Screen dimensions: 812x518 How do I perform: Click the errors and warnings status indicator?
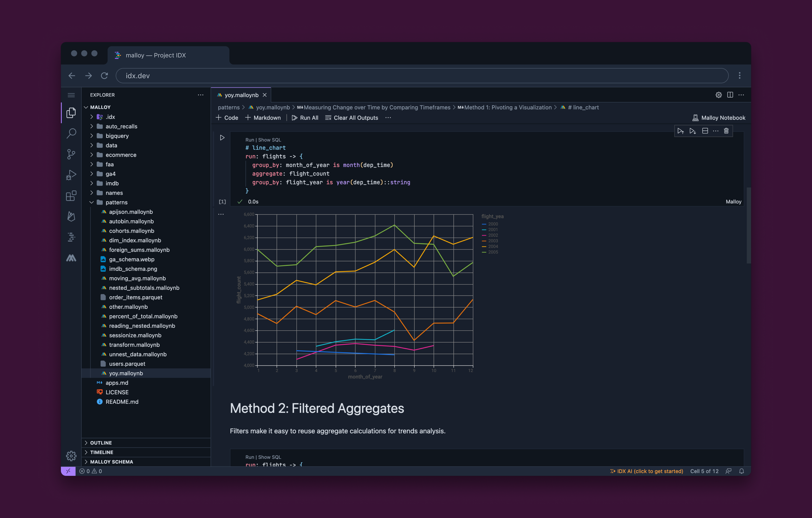coord(90,471)
